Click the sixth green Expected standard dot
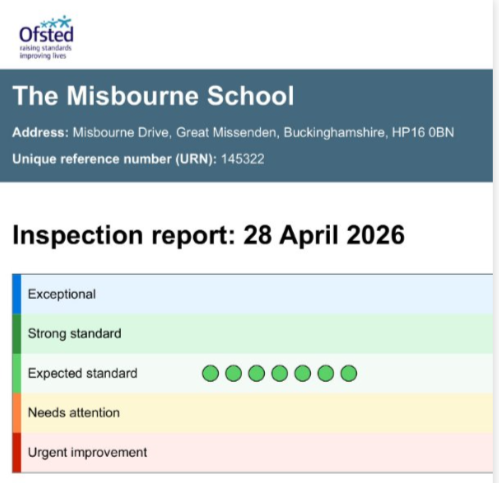The height and width of the screenshot is (483, 499). (325, 373)
